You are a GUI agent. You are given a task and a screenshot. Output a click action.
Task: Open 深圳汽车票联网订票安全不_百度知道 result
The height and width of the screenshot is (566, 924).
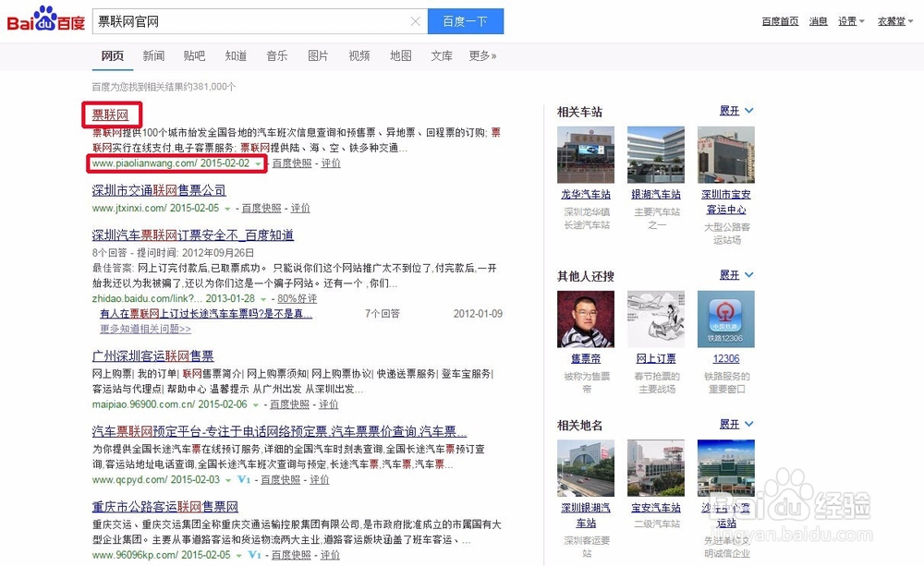(x=193, y=235)
